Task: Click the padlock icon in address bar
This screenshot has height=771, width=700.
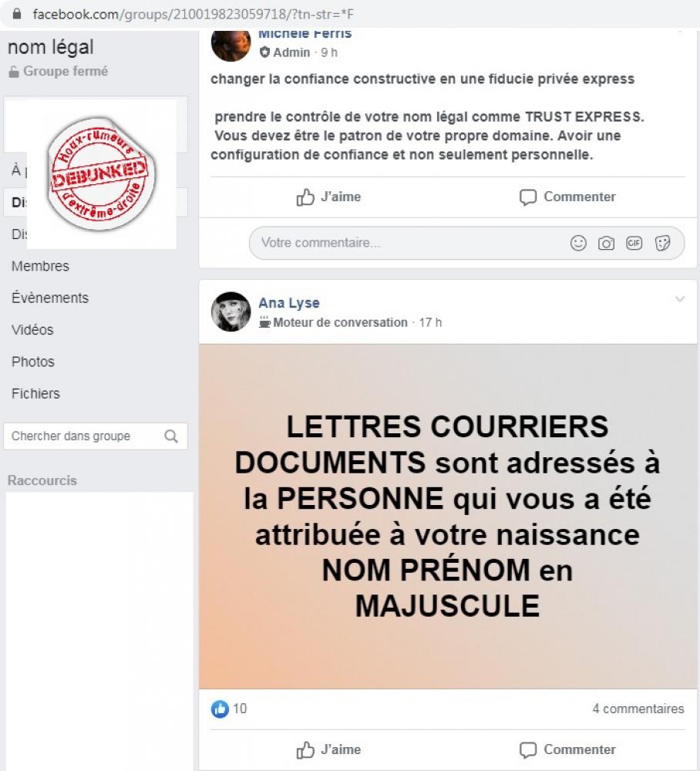Action: [x=17, y=14]
